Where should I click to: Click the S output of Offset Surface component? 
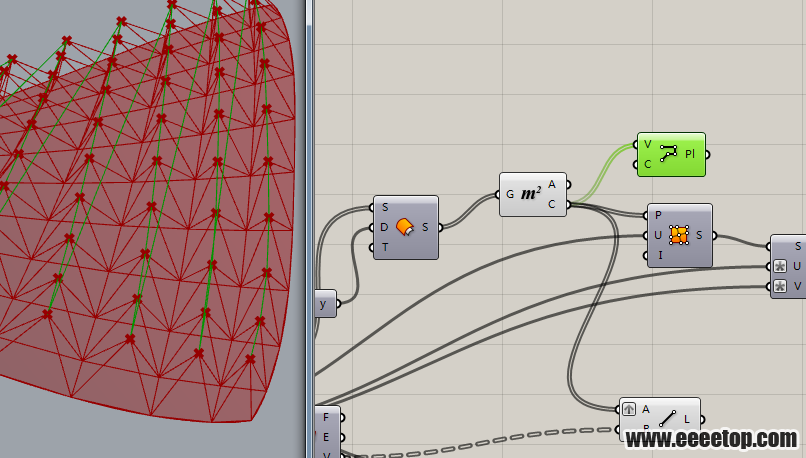(x=425, y=227)
